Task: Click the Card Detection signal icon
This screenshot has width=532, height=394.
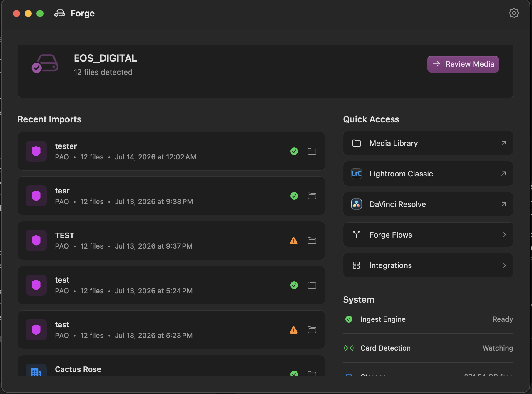Action: coord(349,348)
